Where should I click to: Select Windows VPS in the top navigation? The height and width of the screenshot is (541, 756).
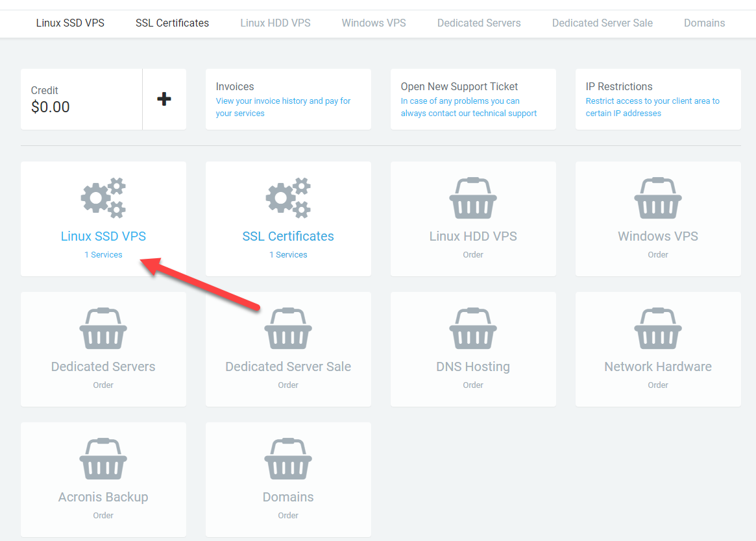374,23
